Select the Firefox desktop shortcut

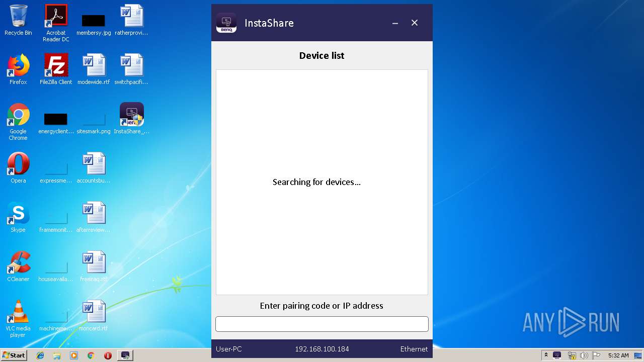tap(18, 69)
